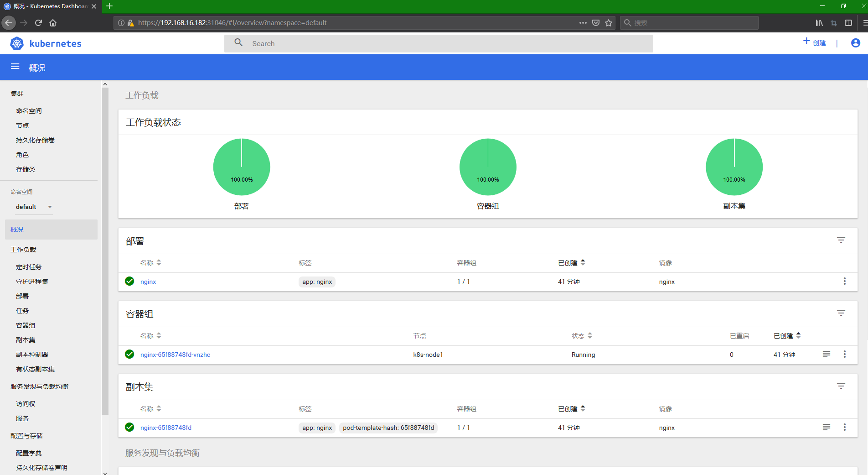Go back in browser history

tap(9, 23)
